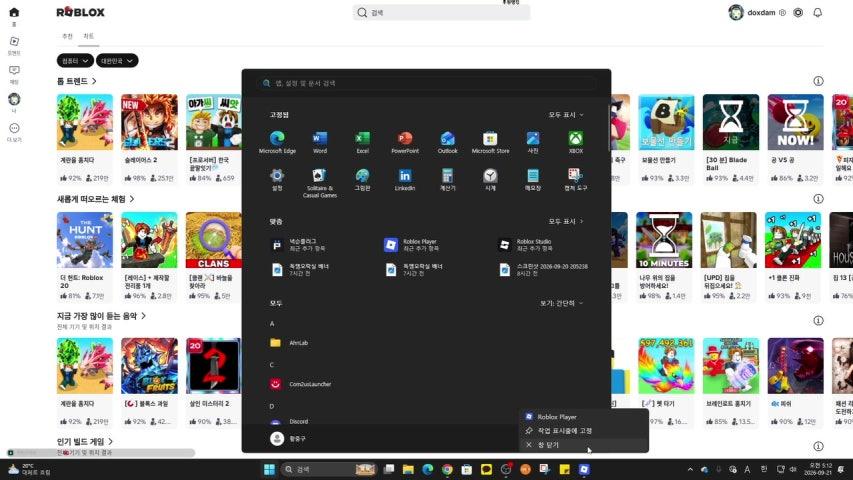Show info for 새롭게 떠오르는 체험 row
This screenshot has width=853, height=480.
coord(818,199)
